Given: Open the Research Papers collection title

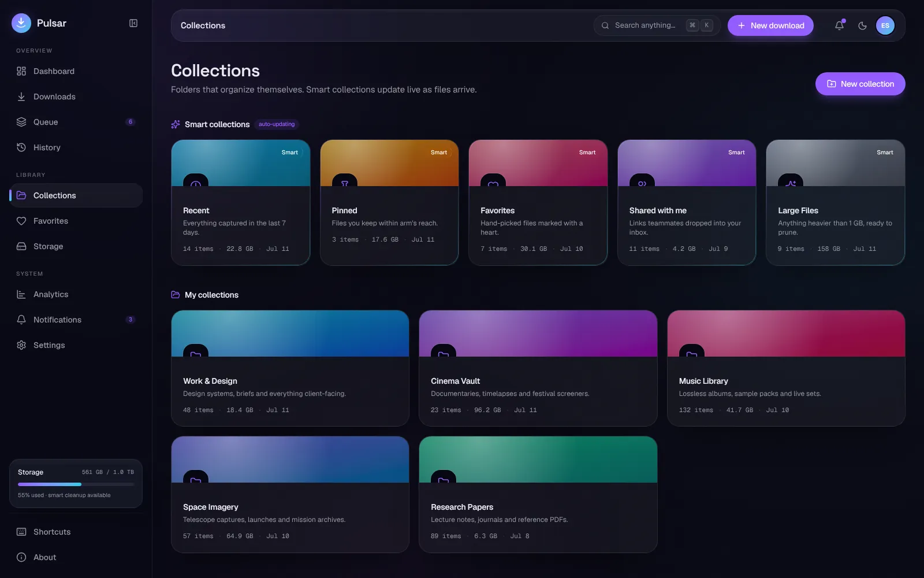Looking at the screenshot, I should (462, 507).
